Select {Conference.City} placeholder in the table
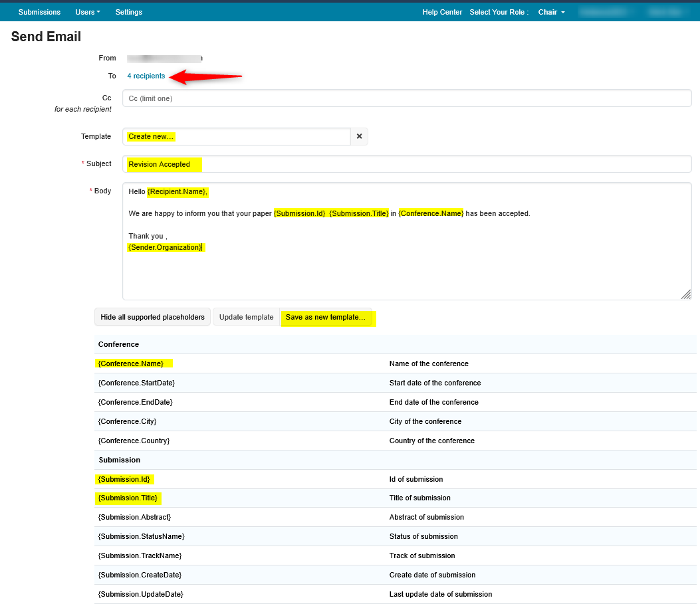The height and width of the screenshot is (604, 700). point(127,421)
